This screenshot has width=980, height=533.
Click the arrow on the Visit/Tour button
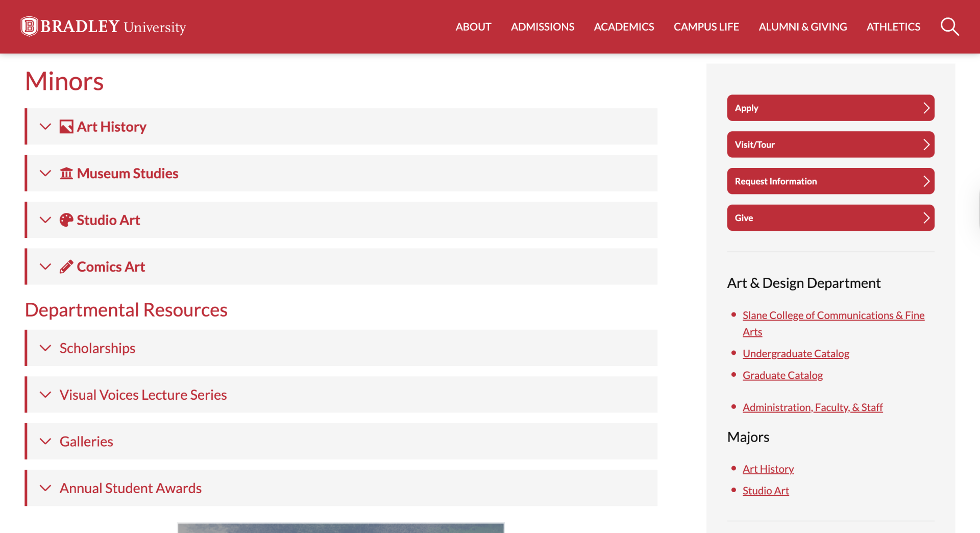click(x=926, y=144)
